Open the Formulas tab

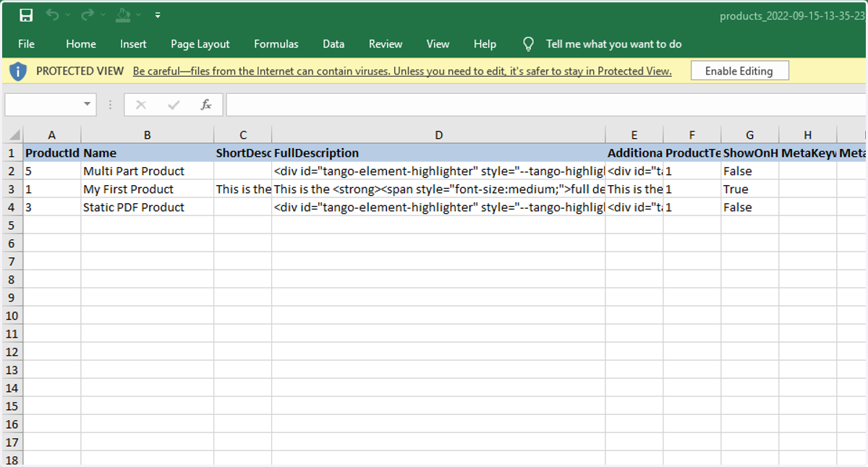tap(276, 44)
